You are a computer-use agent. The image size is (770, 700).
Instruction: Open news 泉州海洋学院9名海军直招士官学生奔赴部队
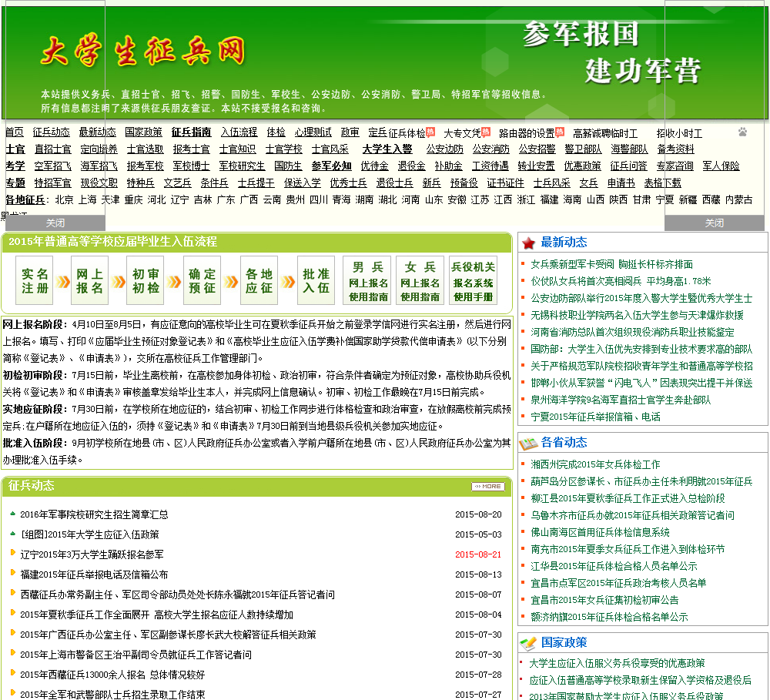(621, 400)
